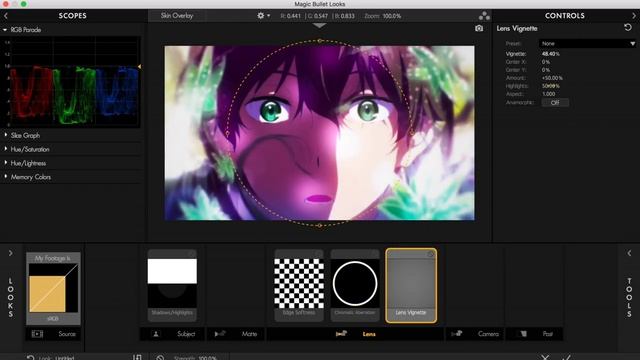Viewport: 640px width, 360px height.
Task: Select the Lens Vignette tool card
Action: tap(411, 285)
